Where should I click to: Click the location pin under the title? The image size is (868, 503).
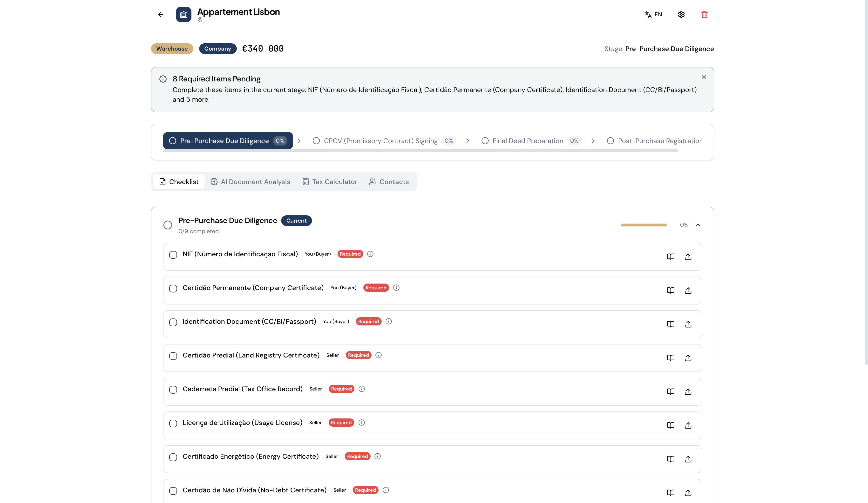[200, 20]
